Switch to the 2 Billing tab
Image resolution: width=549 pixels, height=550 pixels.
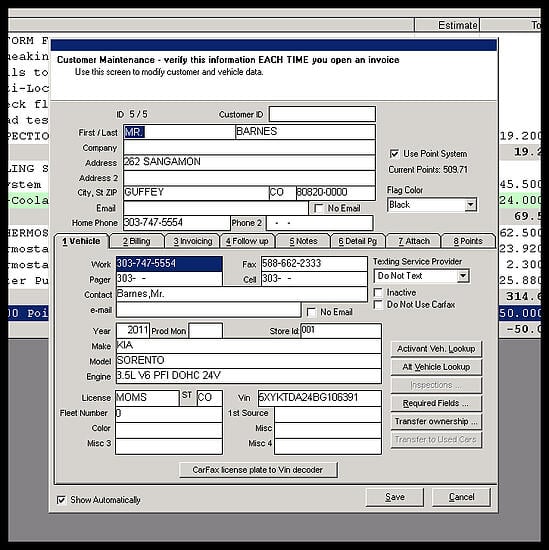pyautogui.click(x=137, y=241)
